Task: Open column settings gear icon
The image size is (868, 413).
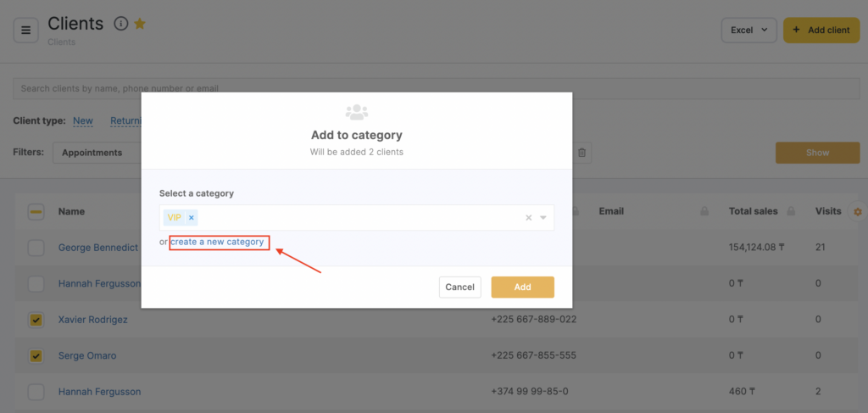Action: [857, 211]
